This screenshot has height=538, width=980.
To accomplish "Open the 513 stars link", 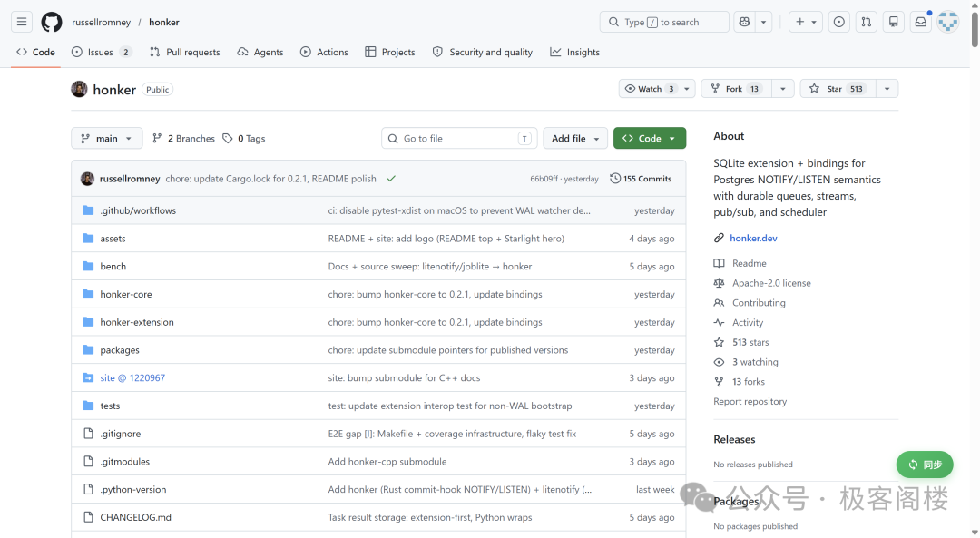I will point(750,342).
